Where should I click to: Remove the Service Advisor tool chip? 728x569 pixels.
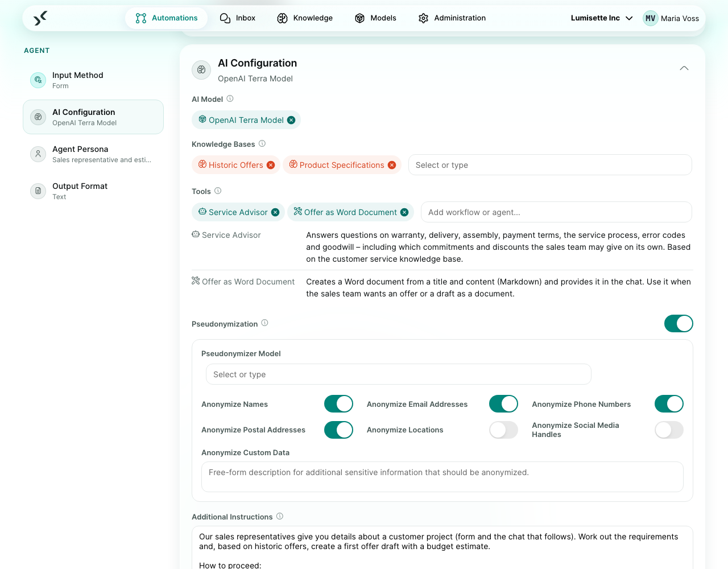tap(275, 212)
